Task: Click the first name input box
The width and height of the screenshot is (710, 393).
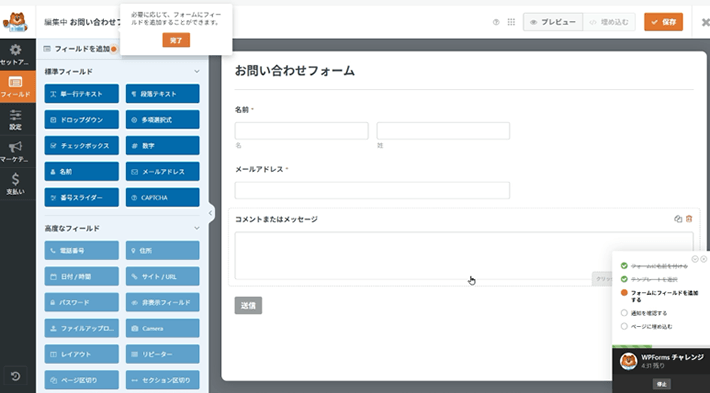Action: pyautogui.click(x=302, y=130)
